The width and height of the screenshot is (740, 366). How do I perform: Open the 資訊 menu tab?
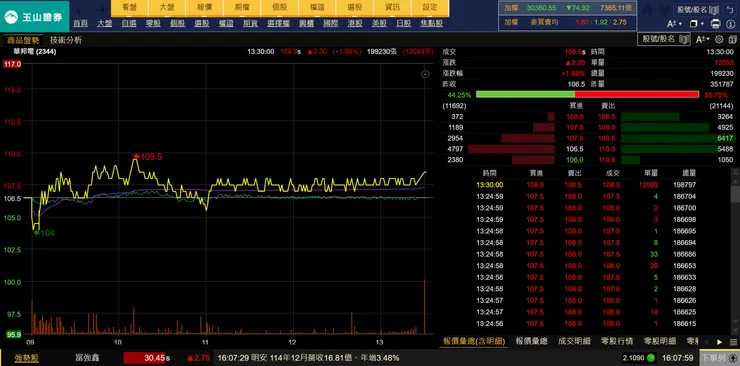[392, 8]
